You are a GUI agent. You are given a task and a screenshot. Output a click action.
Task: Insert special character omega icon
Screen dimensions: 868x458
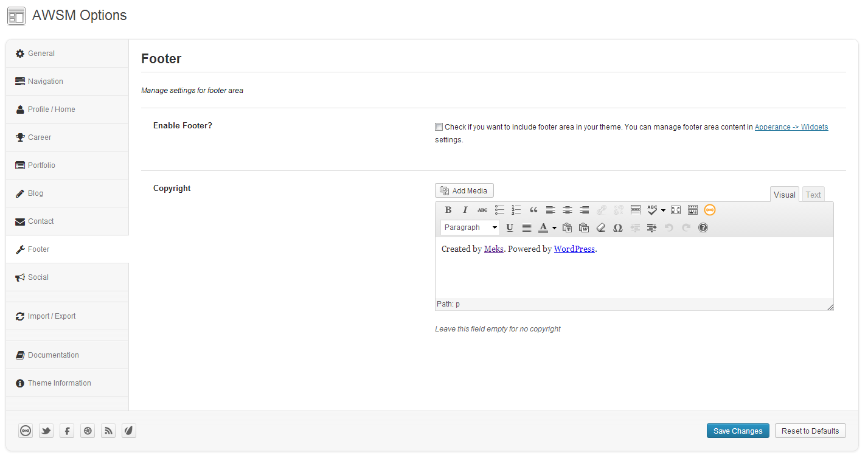point(618,227)
